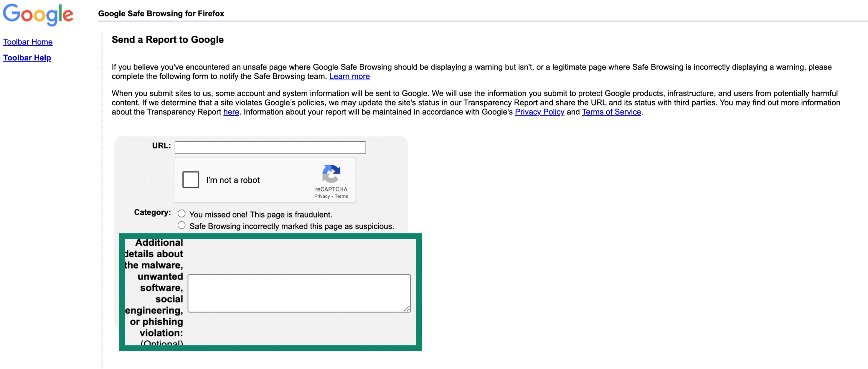The width and height of the screenshot is (868, 369).
Task: Open Google's Terms of Service
Action: tap(611, 112)
